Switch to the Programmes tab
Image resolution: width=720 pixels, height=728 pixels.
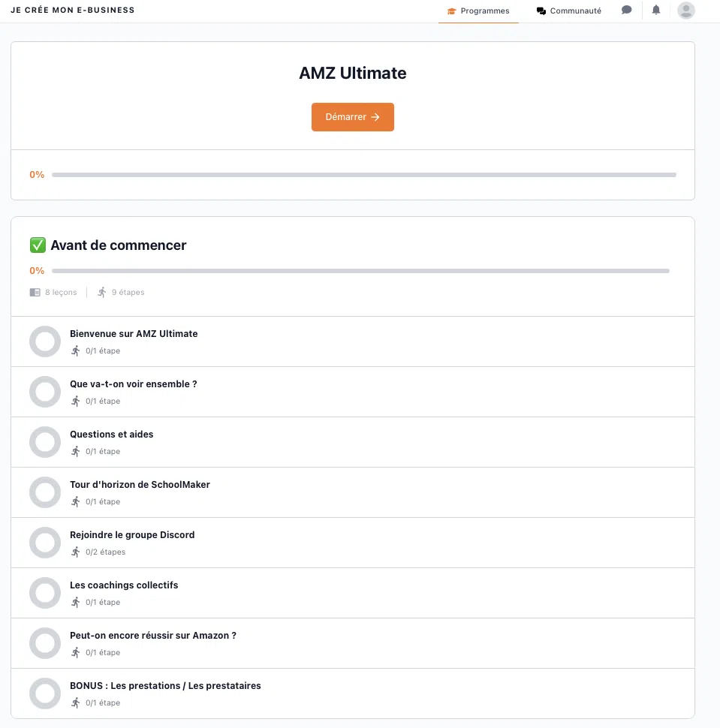478,11
